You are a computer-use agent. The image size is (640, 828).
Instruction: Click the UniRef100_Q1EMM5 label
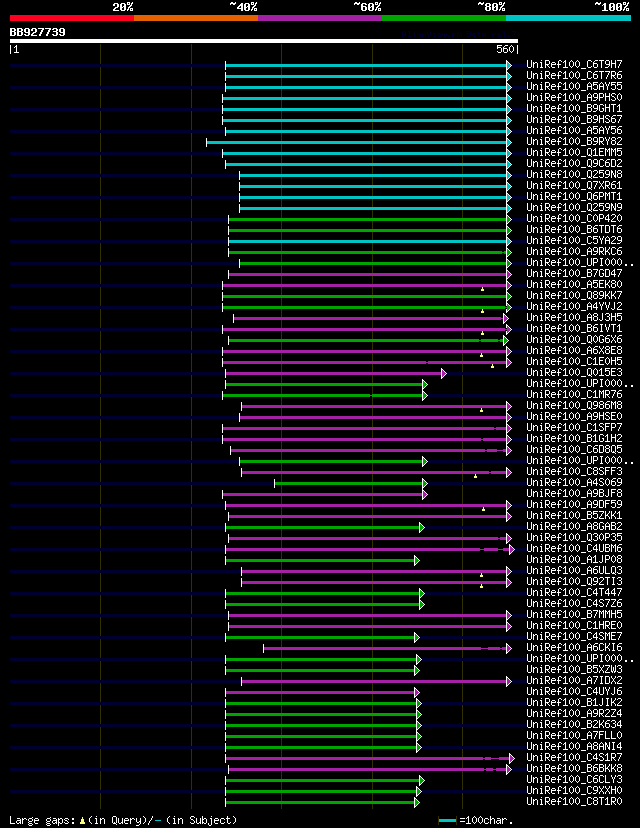click(574, 152)
